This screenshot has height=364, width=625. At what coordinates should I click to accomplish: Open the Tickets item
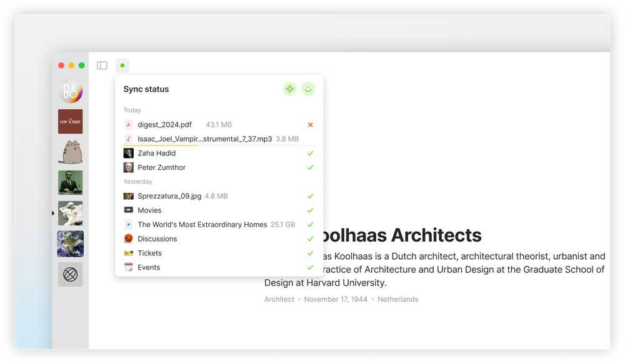click(219, 253)
